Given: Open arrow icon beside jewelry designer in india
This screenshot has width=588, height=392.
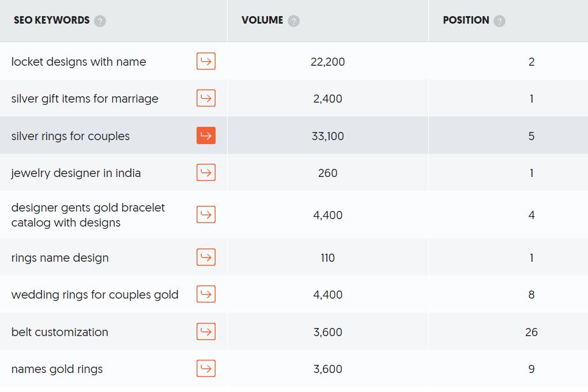Looking at the screenshot, I should (206, 172).
